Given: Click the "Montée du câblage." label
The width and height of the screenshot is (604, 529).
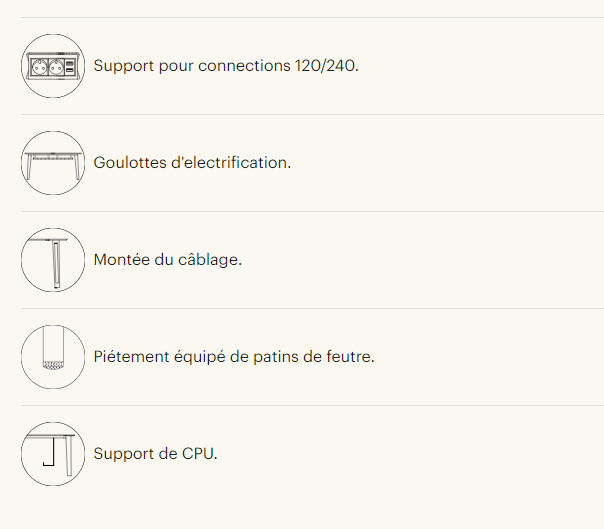Looking at the screenshot, I should tap(167, 259).
